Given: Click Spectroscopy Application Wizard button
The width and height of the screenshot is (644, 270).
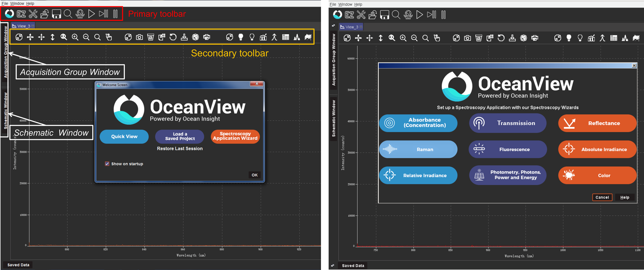Looking at the screenshot, I should coord(235,136).
